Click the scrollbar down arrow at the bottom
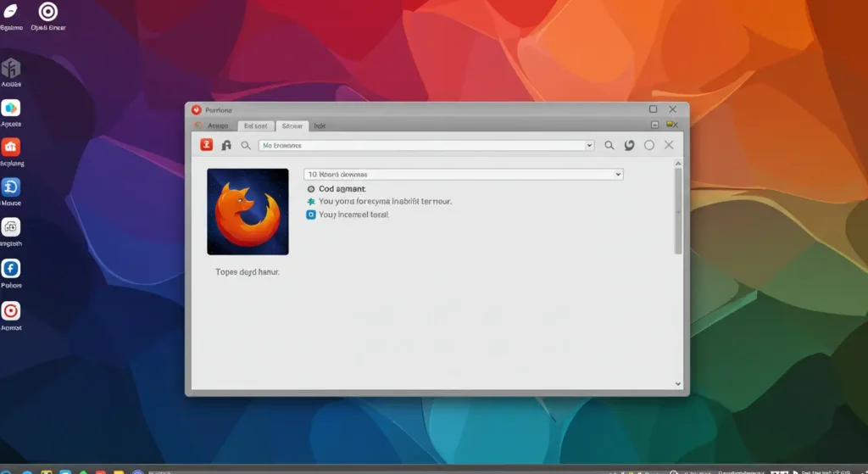The width and height of the screenshot is (868, 474). [x=678, y=384]
